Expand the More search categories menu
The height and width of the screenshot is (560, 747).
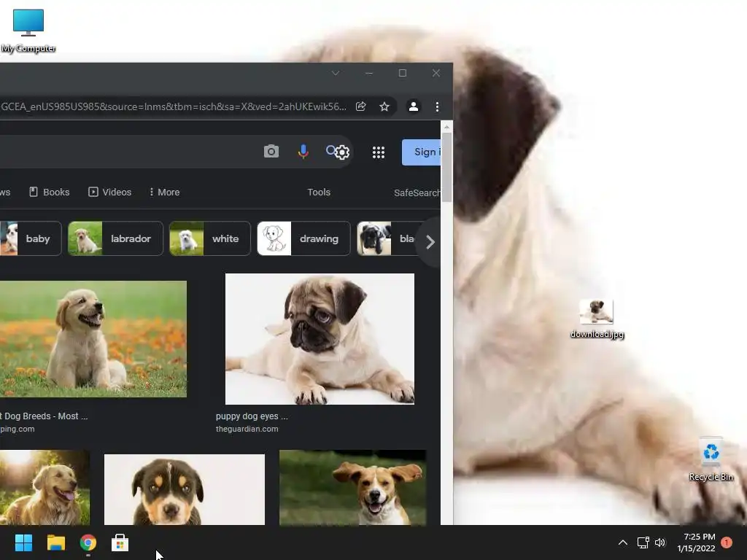click(164, 192)
